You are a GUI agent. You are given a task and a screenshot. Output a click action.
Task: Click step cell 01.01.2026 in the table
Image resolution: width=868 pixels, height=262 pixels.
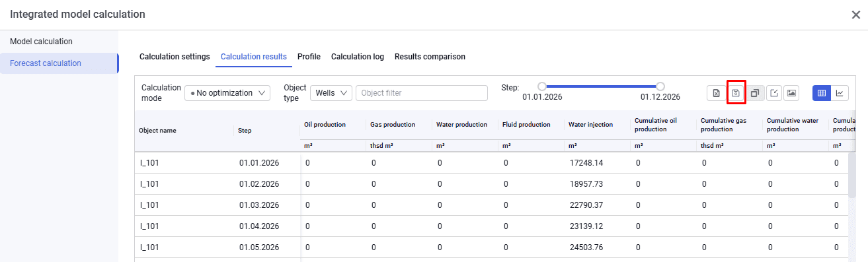pos(259,162)
